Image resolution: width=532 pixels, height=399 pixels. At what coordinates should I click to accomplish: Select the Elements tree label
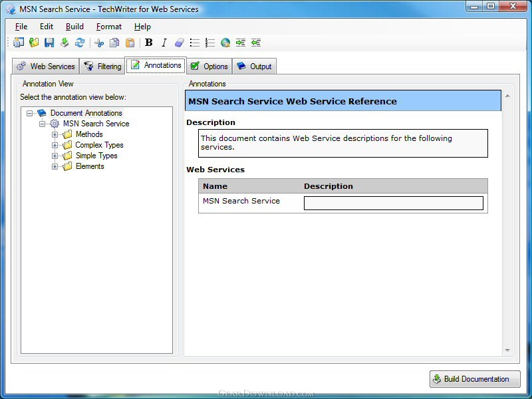[90, 166]
